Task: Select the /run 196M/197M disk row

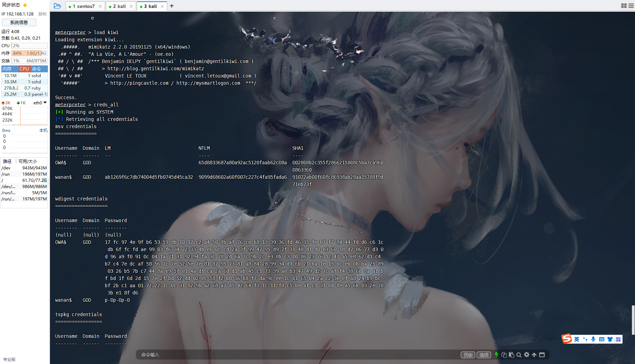Action: click(24, 174)
